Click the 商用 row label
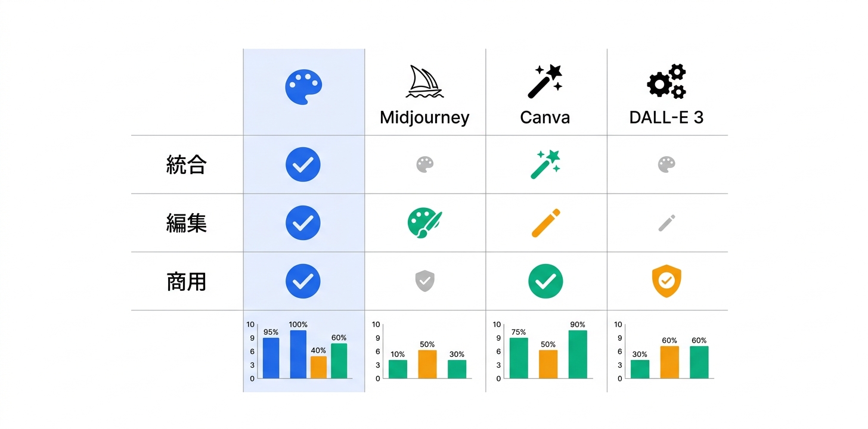Screen dimensions: 868x429 (186, 281)
